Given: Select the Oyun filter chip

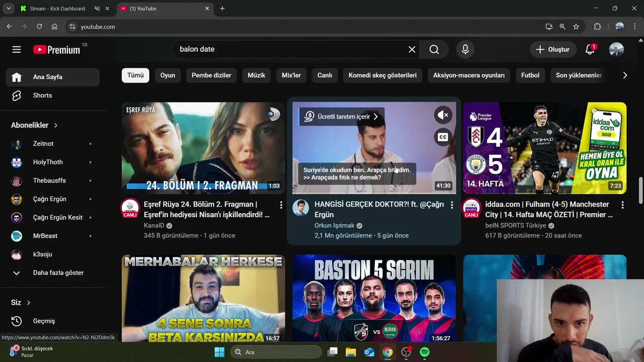Looking at the screenshot, I should point(168,75).
